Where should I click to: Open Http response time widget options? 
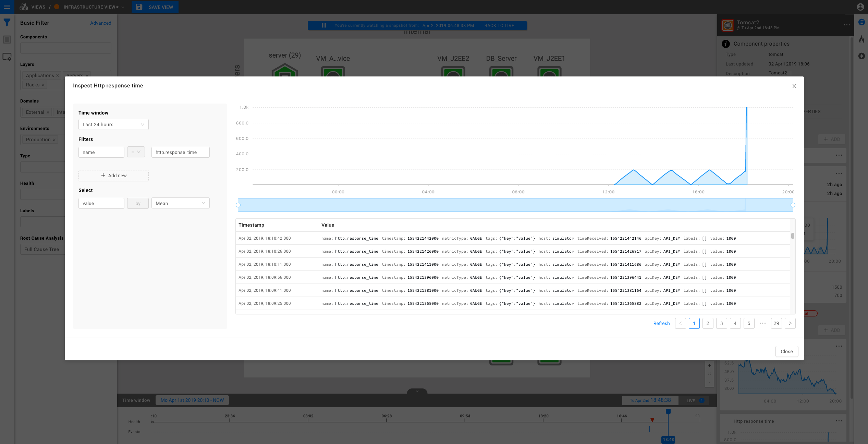(x=839, y=421)
